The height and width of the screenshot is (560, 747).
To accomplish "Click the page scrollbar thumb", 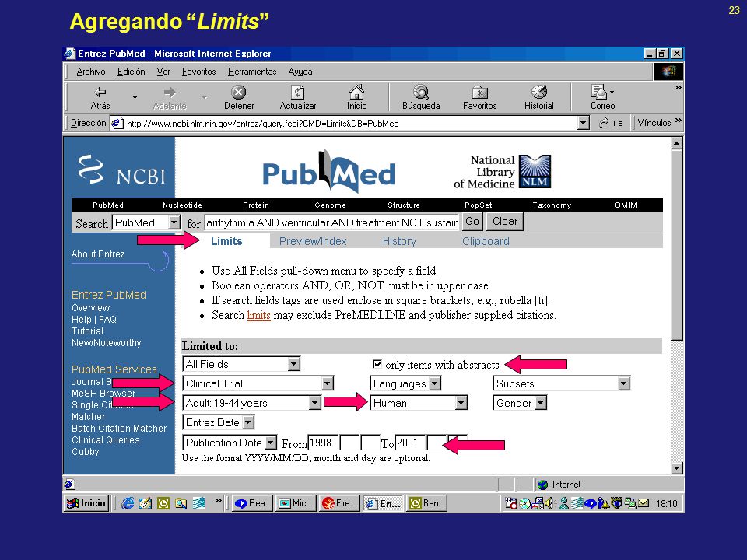I will click(x=676, y=245).
